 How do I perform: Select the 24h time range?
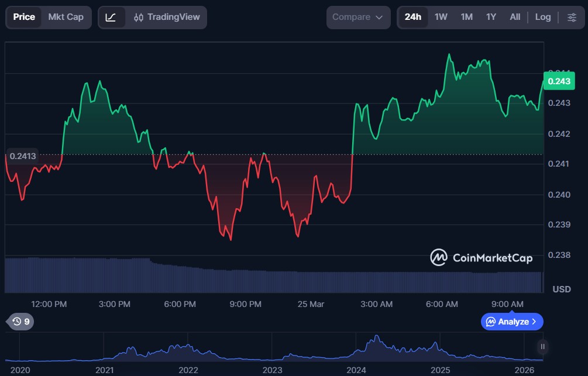[x=412, y=18]
